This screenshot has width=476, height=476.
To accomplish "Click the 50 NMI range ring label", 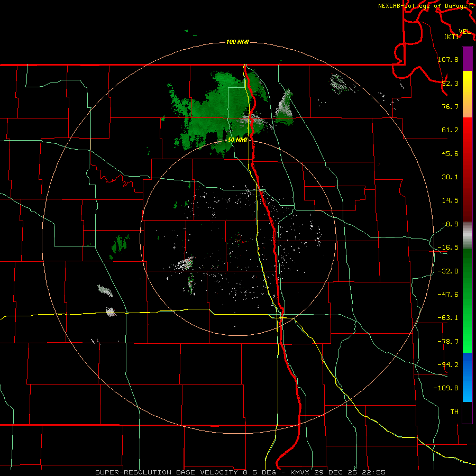I will click(x=237, y=140).
